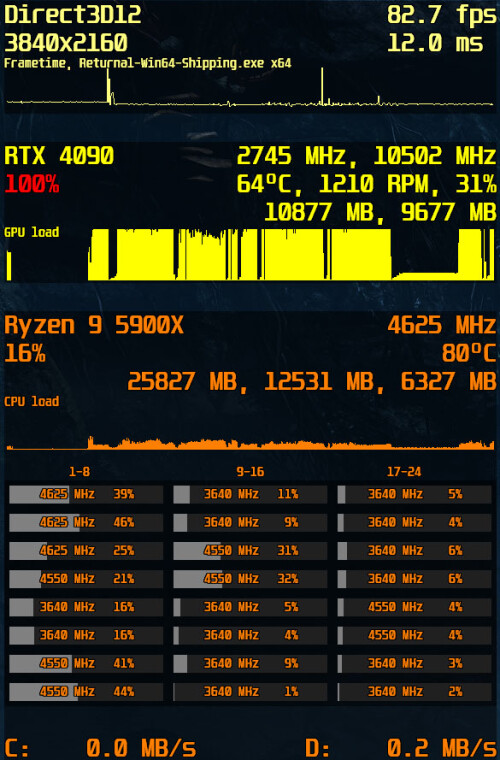
Task: Select the 1210 RPM fan speed value
Action: 380,184
